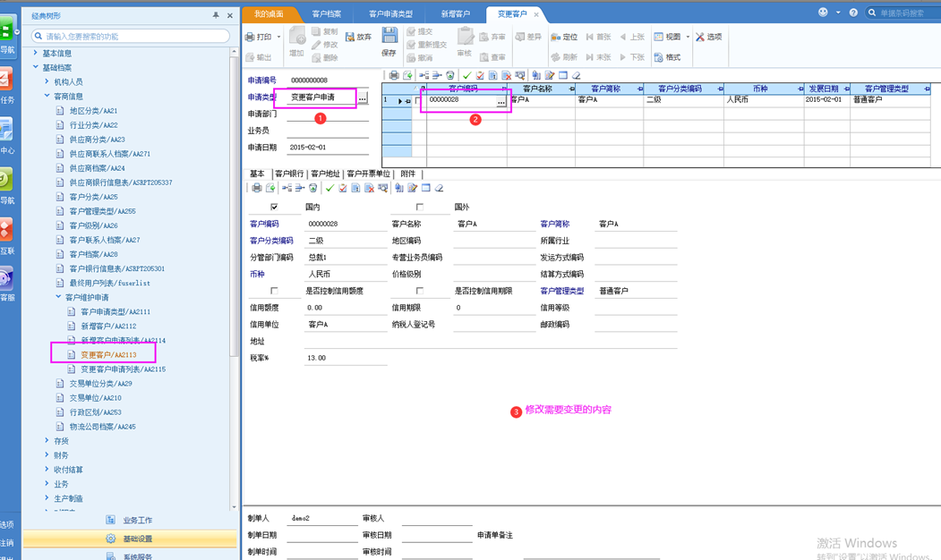Open 供应商档案/AA24 in tree
Image resolution: width=941 pixels, height=560 pixels.
point(98,168)
